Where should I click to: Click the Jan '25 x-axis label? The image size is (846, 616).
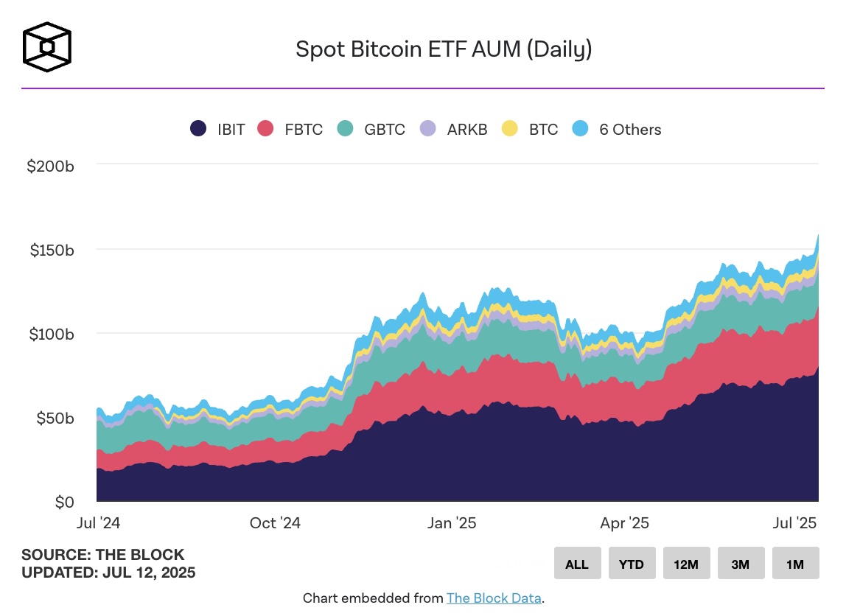[x=452, y=523]
